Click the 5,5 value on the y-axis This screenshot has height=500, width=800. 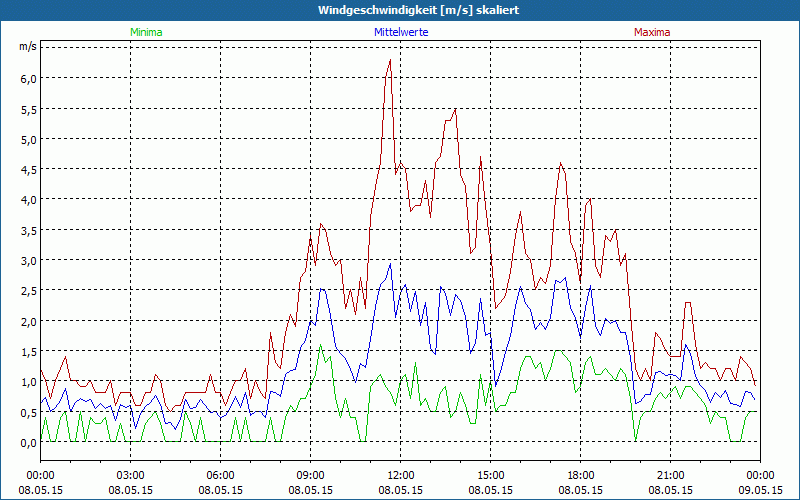click(x=29, y=109)
